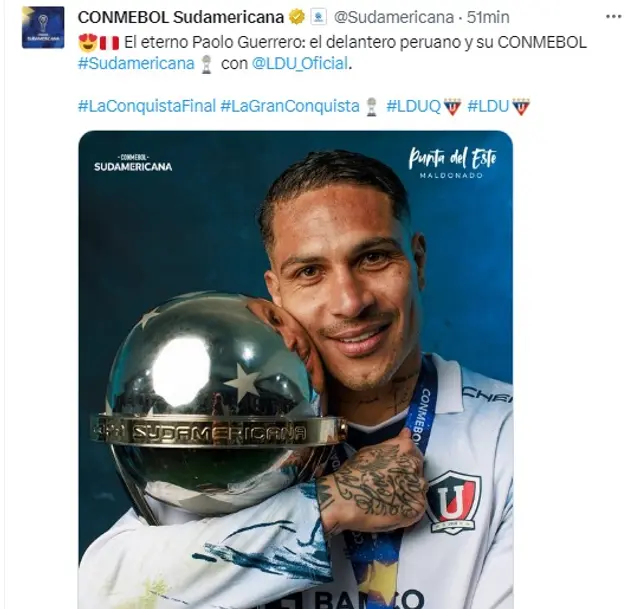Click the gold verified badge icon
Viewport: 640px width, 609px height.
click(x=297, y=17)
